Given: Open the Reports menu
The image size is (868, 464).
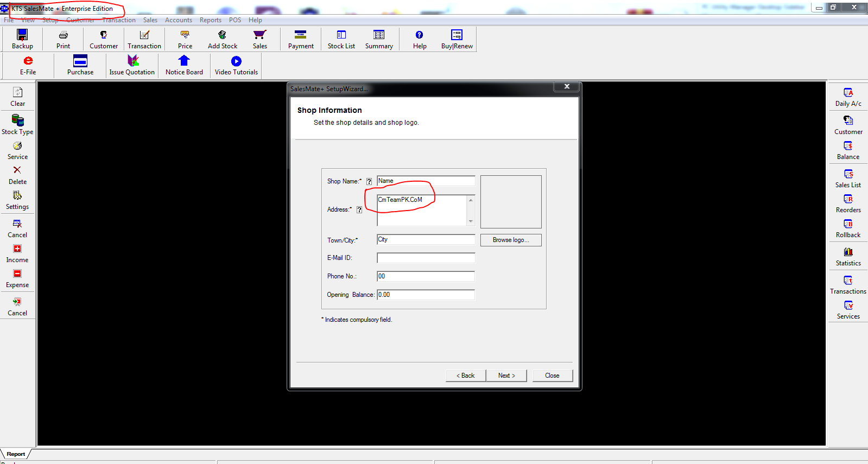Looking at the screenshot, I should pos(211,20).
